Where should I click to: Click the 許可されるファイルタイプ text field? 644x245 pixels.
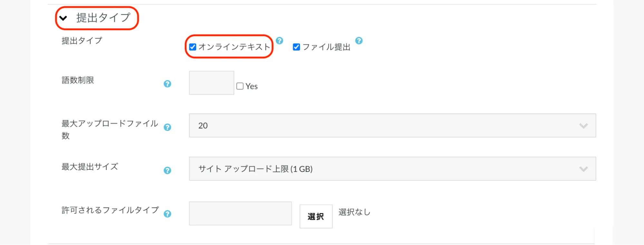pyautogui.click(x=240, y=213)
